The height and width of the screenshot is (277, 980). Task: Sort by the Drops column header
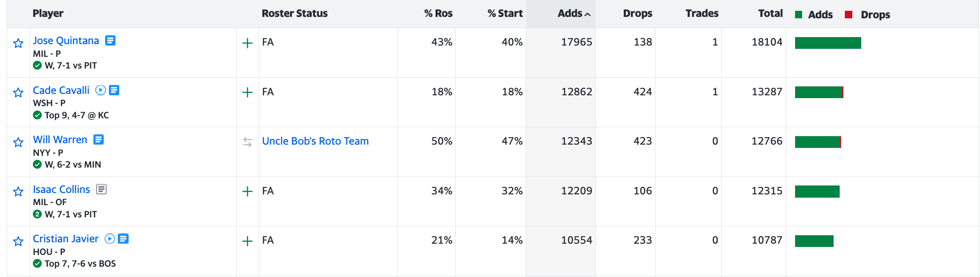pyautogui.click(x=637, y=14)
